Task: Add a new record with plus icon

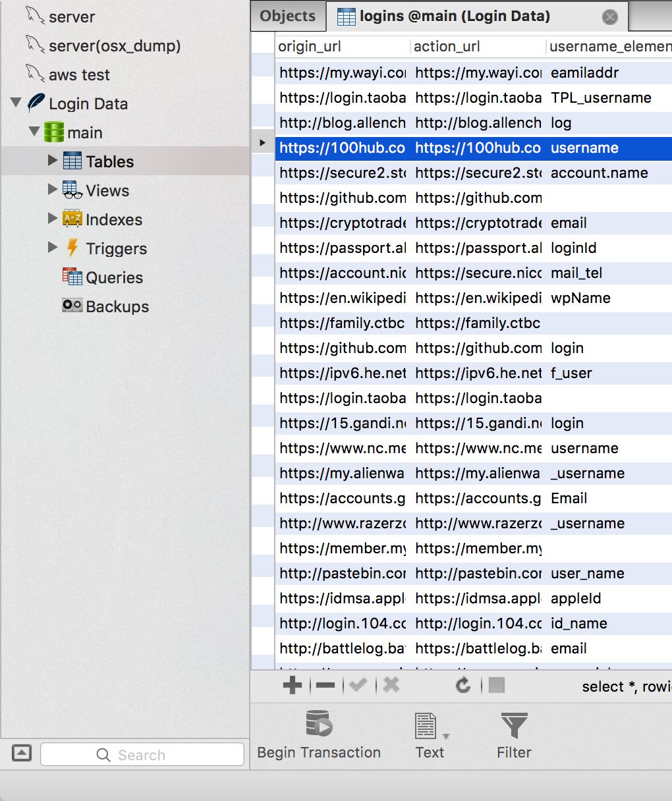Action: point(292,686)
